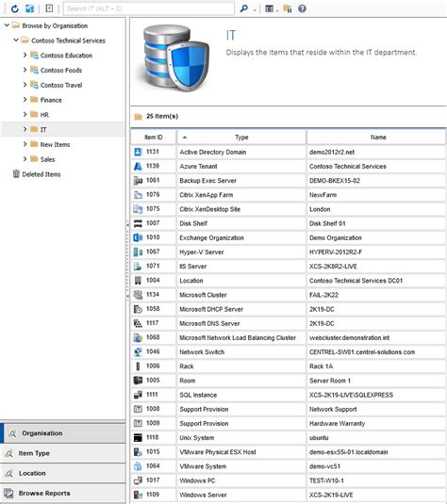Viewport: 447px width, 504px height.
Task: Expand the Contoso Education node
Action: coord(25,55)
